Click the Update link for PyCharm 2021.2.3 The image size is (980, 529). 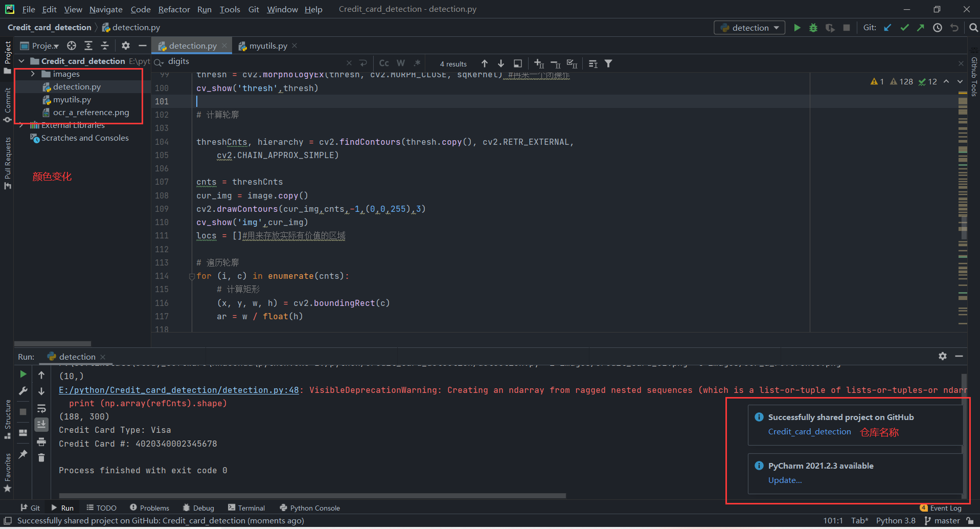(785, 480)
